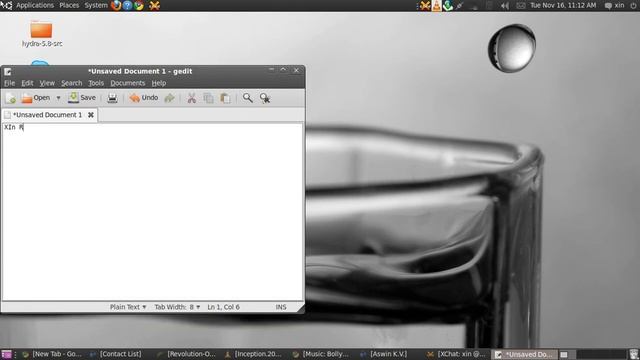Open the Trash icon in bottom panel

(633, 354)
